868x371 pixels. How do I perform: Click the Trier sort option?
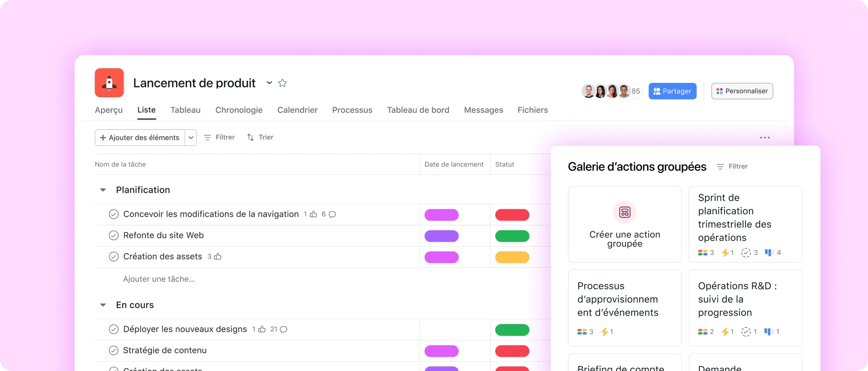point(260,137)
